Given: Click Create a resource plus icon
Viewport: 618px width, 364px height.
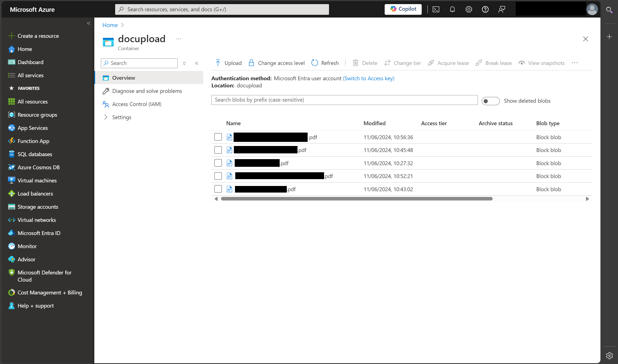Looking at the screenshot, I should point(12,36).
